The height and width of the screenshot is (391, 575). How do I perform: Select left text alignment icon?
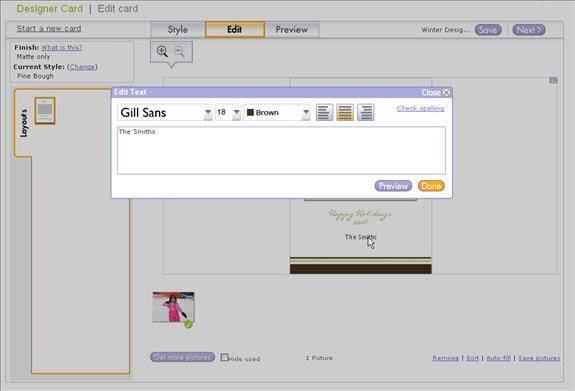coord(325,112)
